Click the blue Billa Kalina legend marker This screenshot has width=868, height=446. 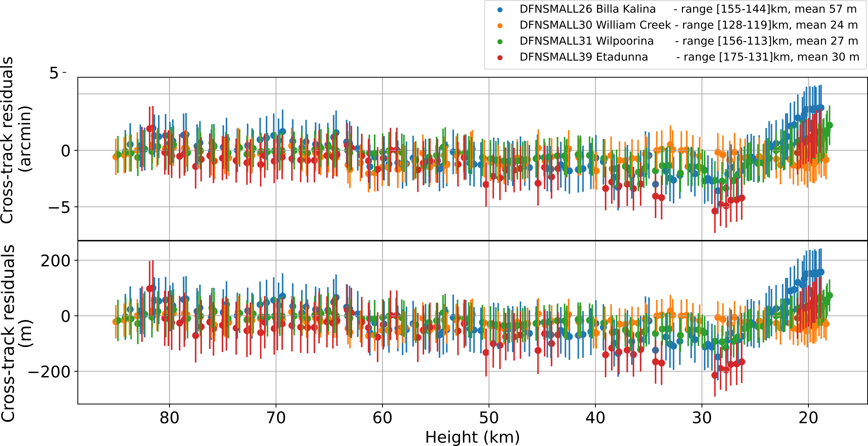point(500,10)
